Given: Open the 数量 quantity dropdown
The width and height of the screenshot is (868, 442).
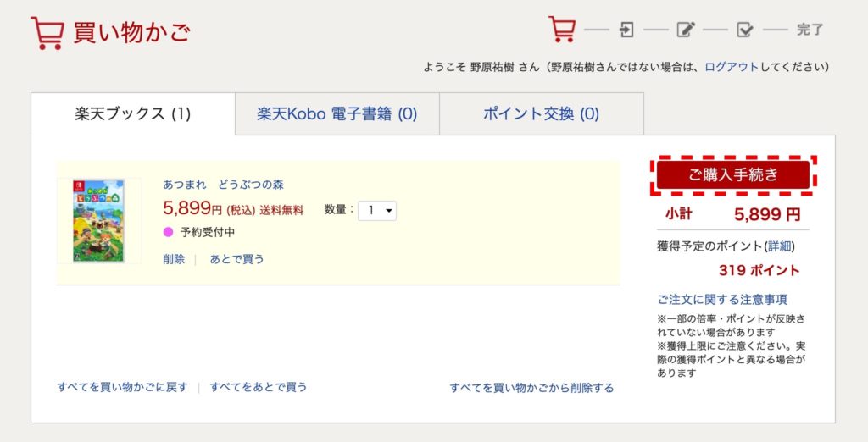Looking at the screenshot, I should 377,211.
